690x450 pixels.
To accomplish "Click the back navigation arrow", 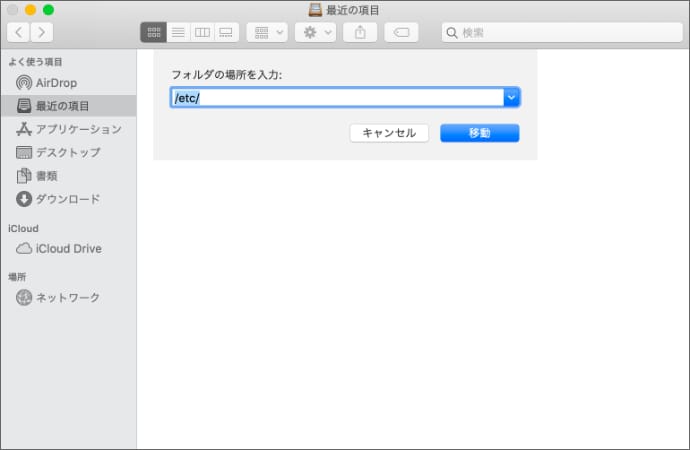I will (x=19, y=32).
